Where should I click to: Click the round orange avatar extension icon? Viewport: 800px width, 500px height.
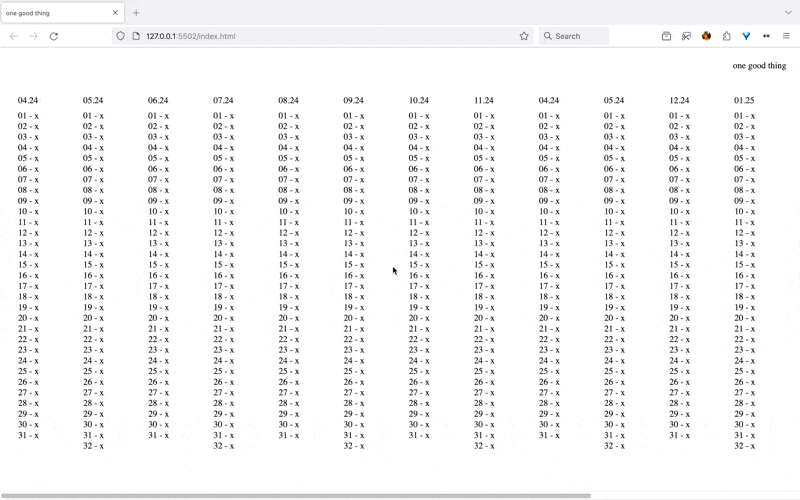pyautogui.click(x=706, y=36)
